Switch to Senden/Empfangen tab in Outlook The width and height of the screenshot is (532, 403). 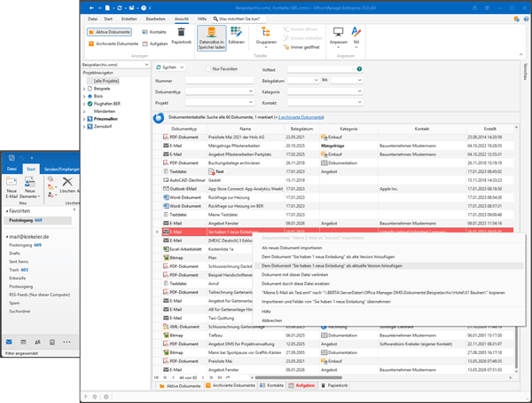[x=61, y=169]
